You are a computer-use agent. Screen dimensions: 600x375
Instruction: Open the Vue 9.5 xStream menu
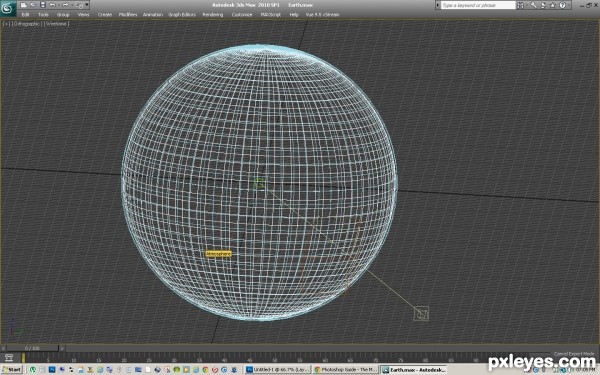(x=322, y=15)
